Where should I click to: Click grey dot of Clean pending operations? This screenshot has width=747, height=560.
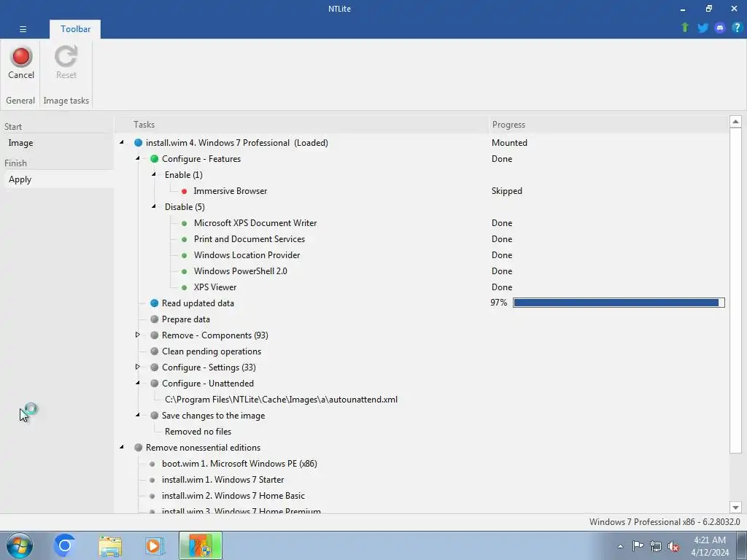pos(155,351)
